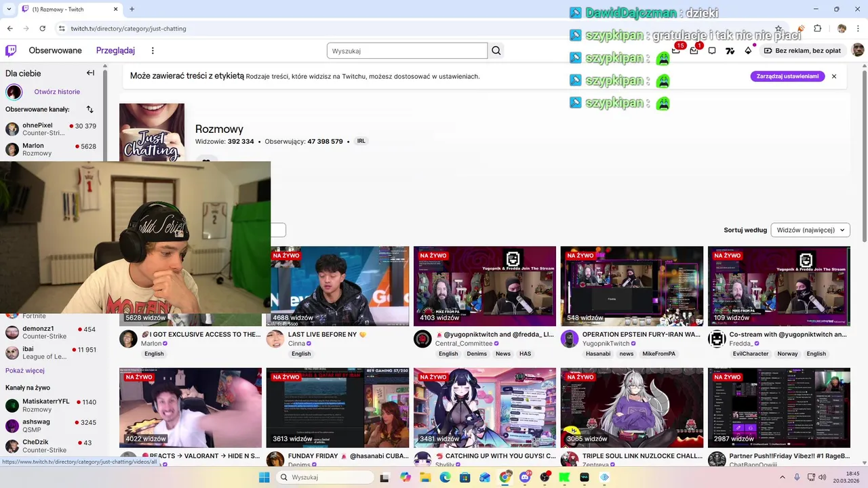
Task: Click the Denims tag
Action: tap(477, 354)
